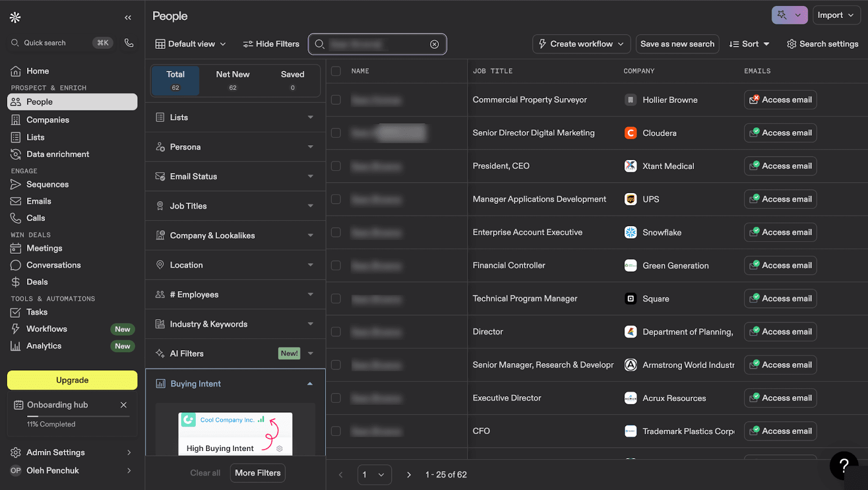
Task: Open the page number dropdown
Action: [374, 475]
